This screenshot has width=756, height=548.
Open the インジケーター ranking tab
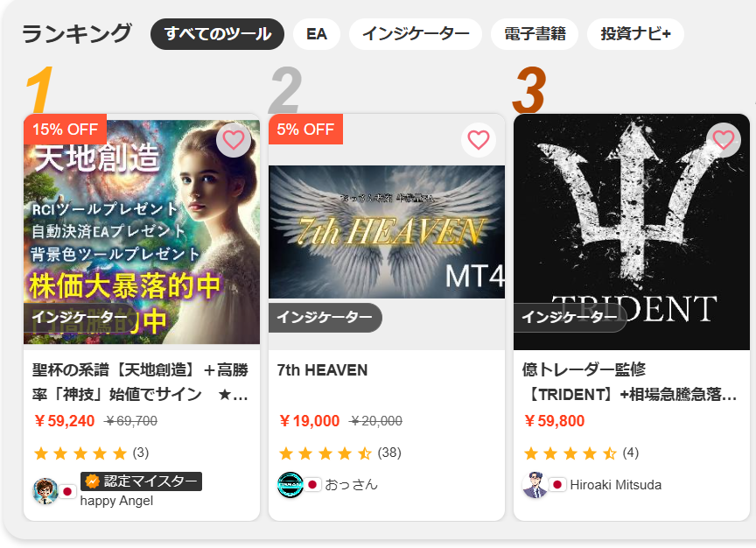416,34
